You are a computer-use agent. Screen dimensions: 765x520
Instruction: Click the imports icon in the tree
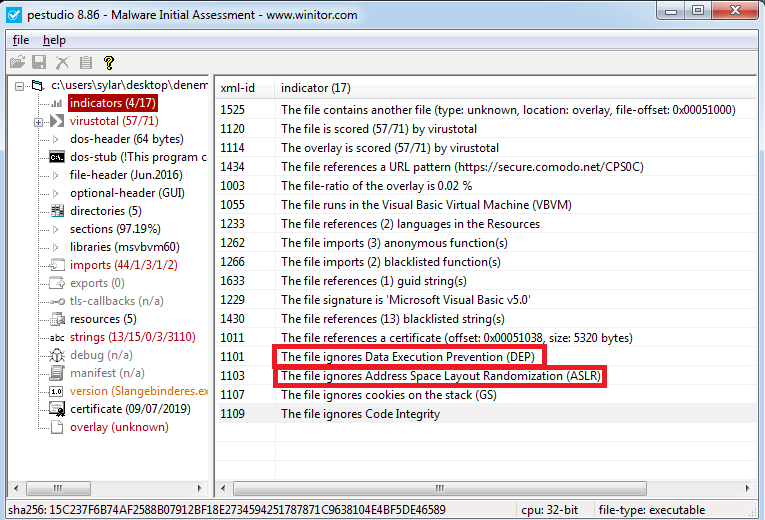(x=57, y=265)
